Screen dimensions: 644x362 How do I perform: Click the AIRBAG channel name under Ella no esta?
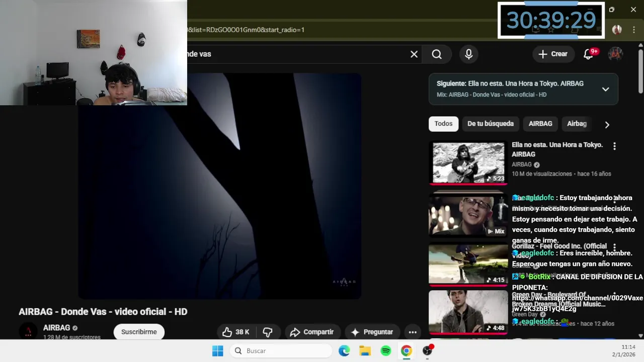click(x=522, y=164)
